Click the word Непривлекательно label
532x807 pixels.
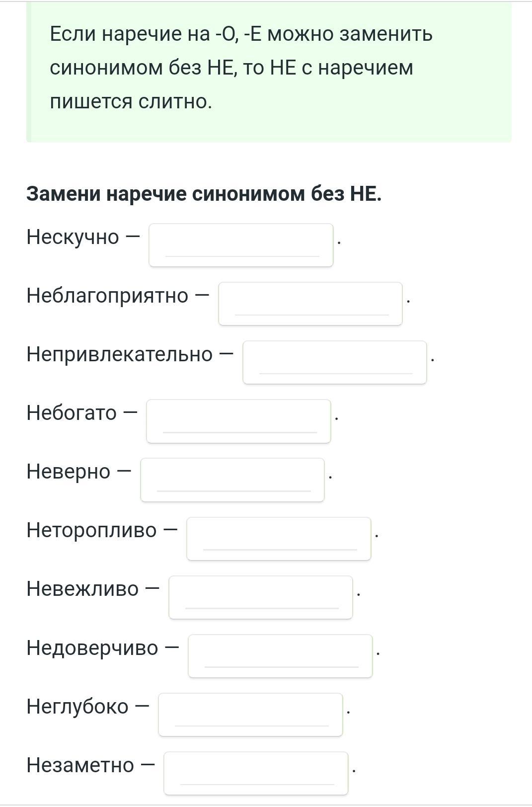[120, 354]
